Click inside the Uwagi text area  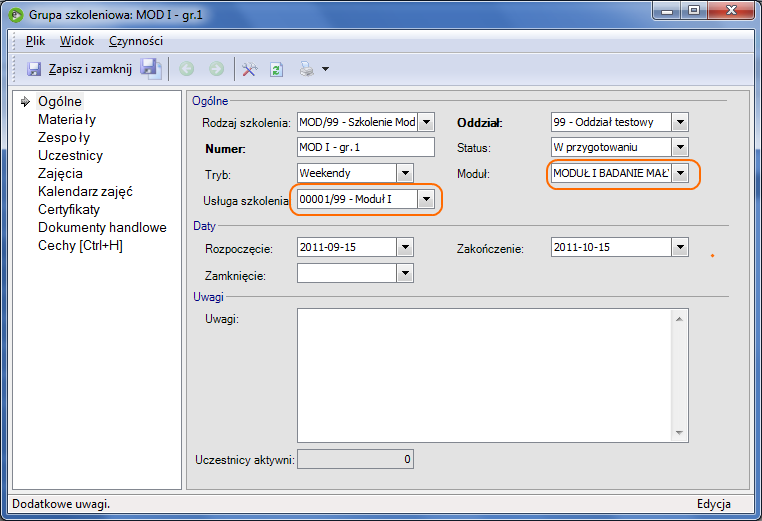coord(485,375)
